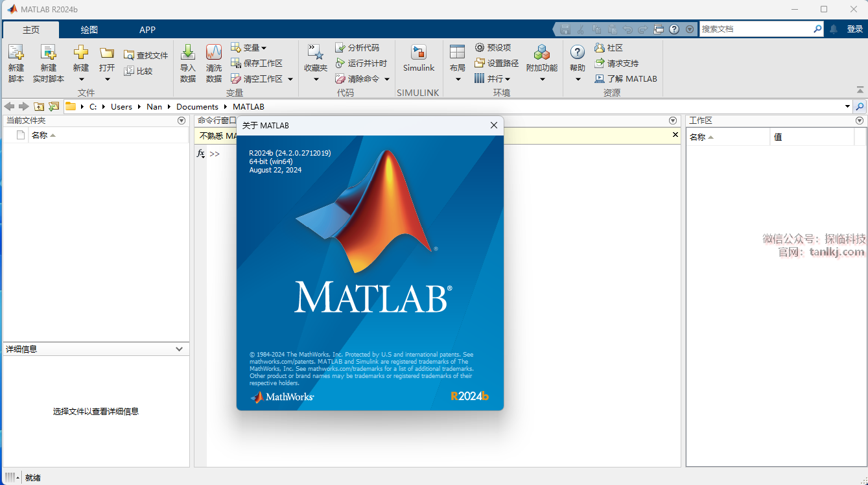Click the Sign In (登录) button
Viewport: 868px width, 485px height.
point(854,29)
